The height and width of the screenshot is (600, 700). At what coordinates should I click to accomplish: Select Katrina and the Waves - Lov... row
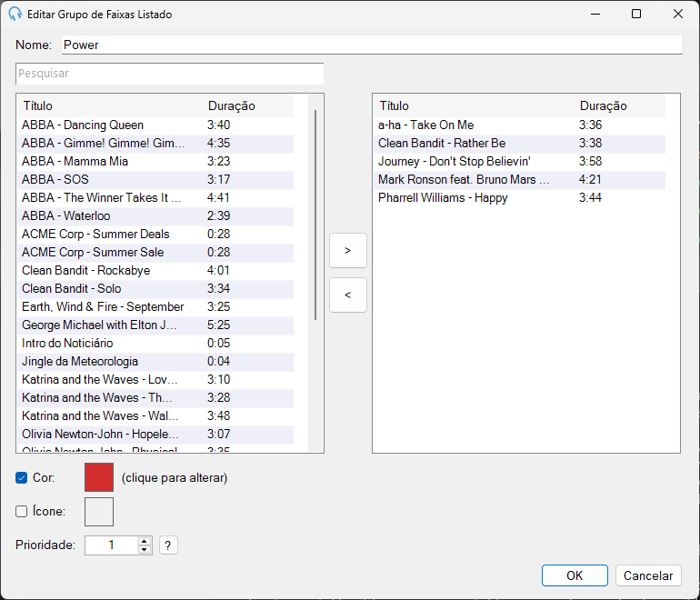155,379
